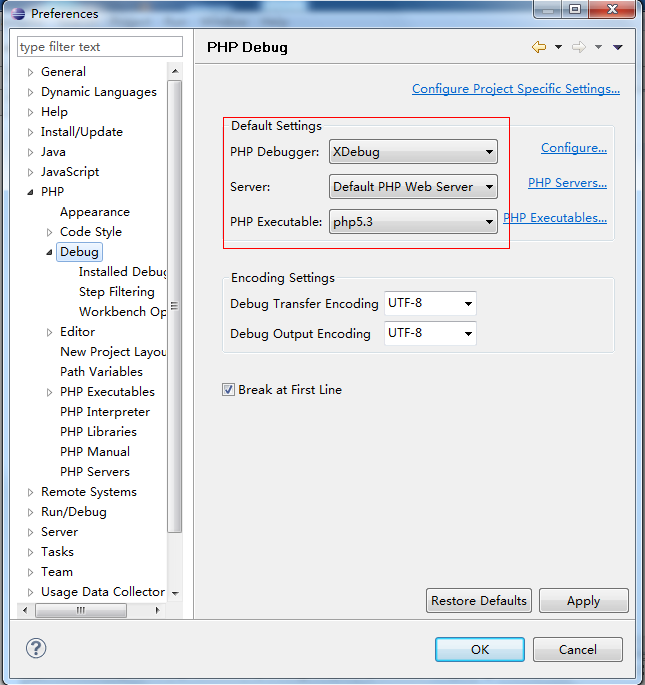Click the Configure... link
Viewport: 645px width, 685px height.
pos(574,148)
